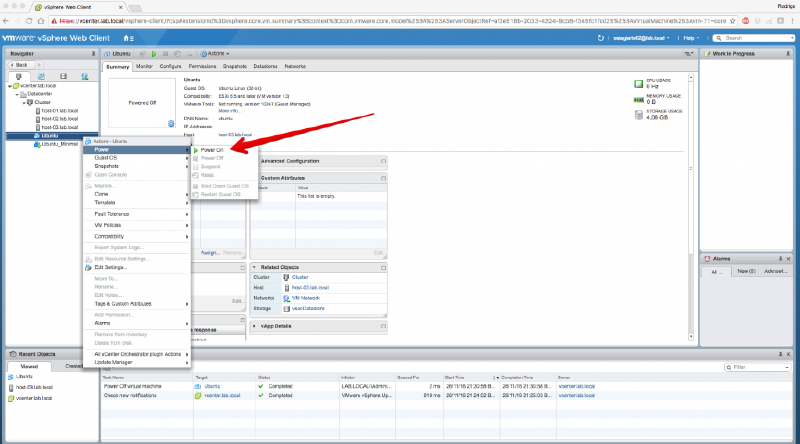Click the Assign link
Screen dimensions: 800x444
pyautogui.click(x=210, y=253)
